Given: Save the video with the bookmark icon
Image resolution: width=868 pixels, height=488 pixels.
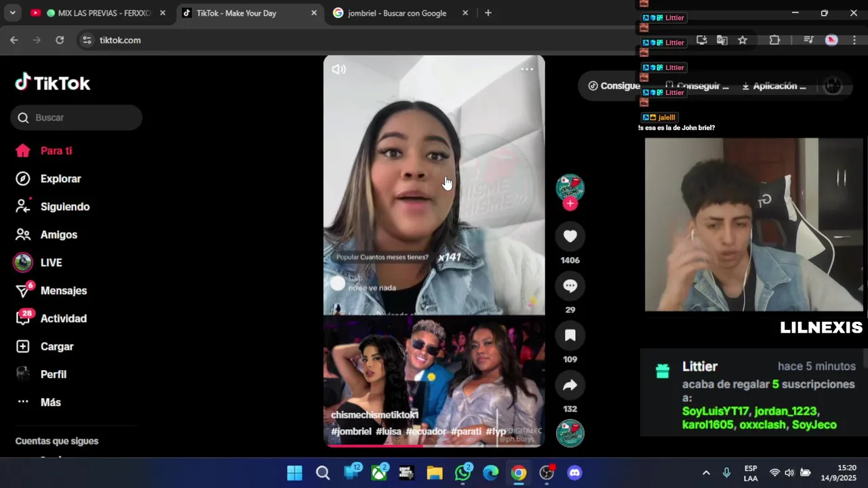Looking at the screenshot, I should 570,335.
